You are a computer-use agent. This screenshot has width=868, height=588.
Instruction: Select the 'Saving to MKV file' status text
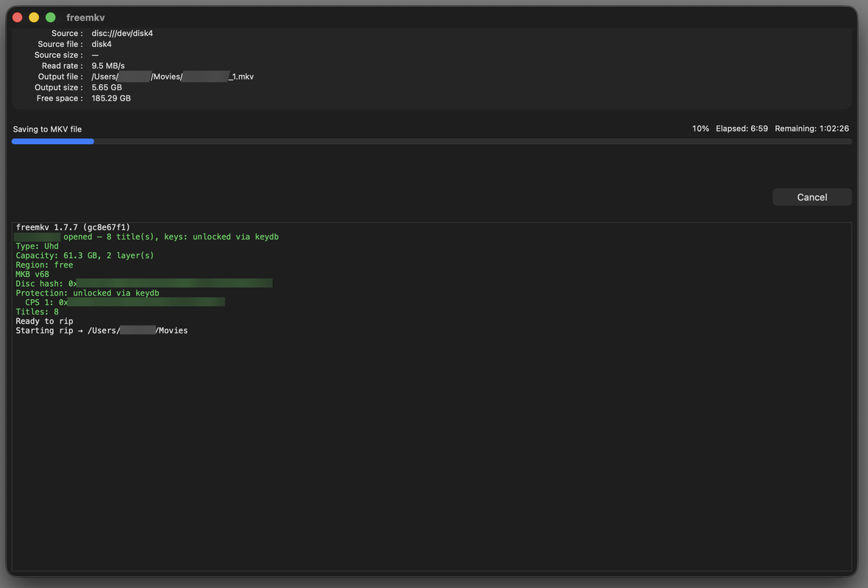(x=48, y=129)
